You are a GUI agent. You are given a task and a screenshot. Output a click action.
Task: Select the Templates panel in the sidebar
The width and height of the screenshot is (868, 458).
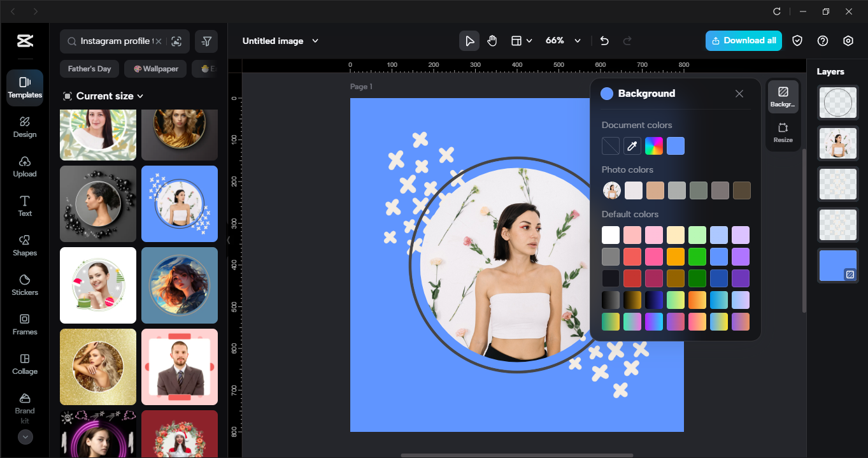click(24, 87)
